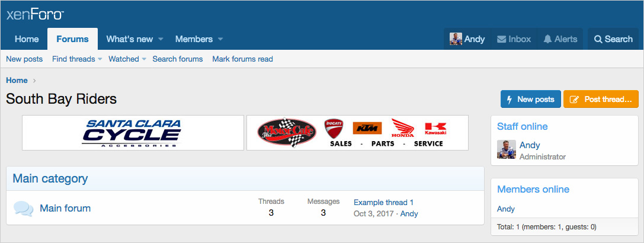Select the Forums tab
The height and width of the screenshot is (243, 644).
point(73,39)
